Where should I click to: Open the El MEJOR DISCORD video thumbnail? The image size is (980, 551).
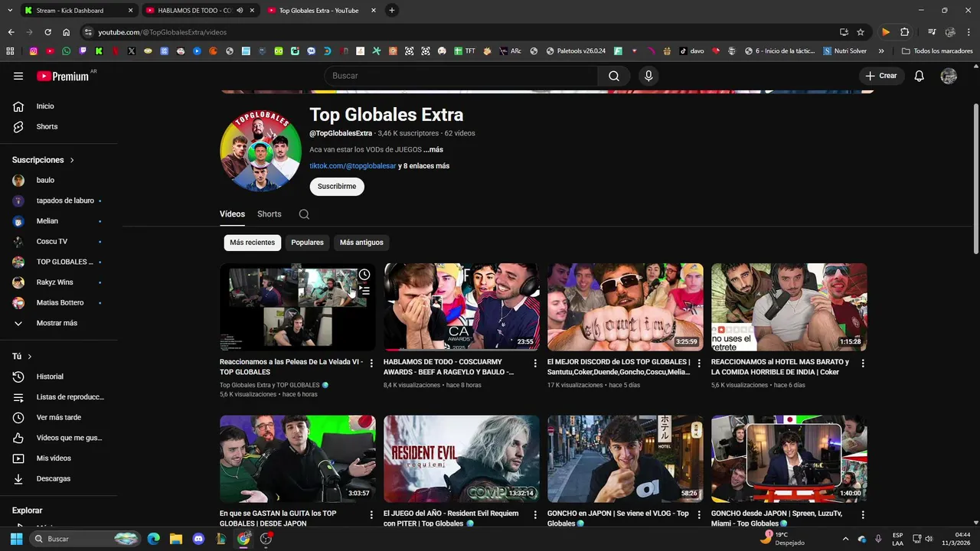pos(626,307)
